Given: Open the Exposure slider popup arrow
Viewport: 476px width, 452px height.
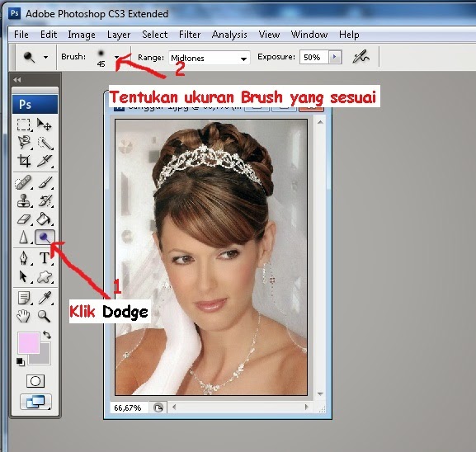Looking at the screenshot, I should pyautogui.click(x=335, y=57).
